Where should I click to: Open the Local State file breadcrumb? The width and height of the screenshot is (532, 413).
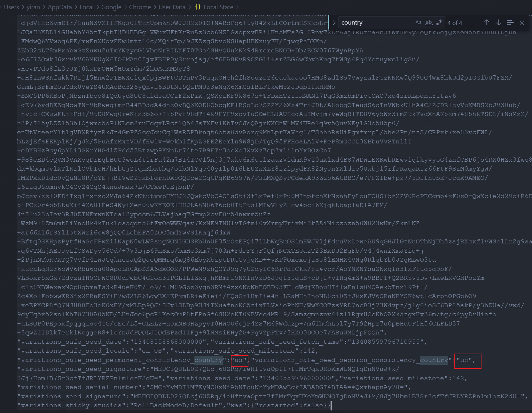pyautogui.click(x=218, y=7)
